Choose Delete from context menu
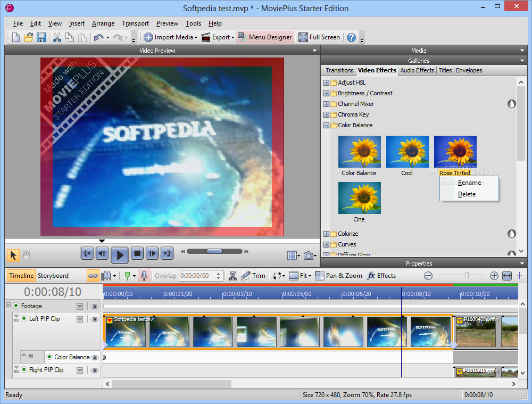The height and width of the screenshot is (404, 532). click(469, 194)
